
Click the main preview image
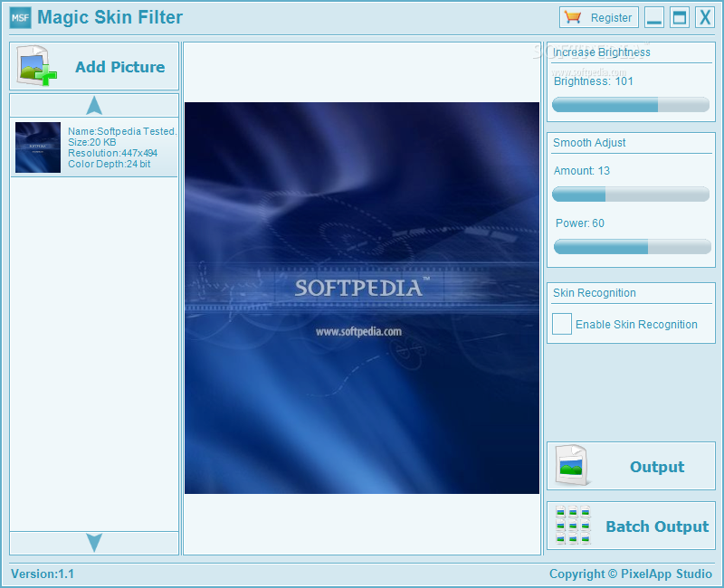coord(361,298)
